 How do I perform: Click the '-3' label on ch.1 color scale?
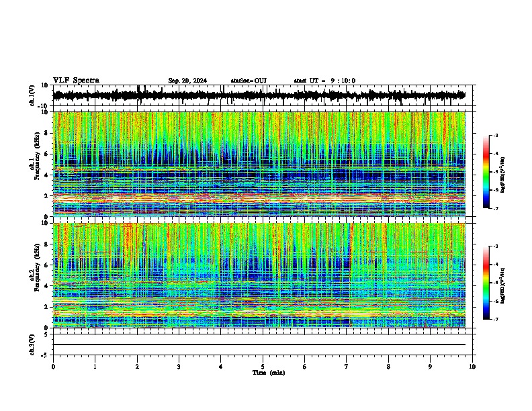pyautogui.click(x=495, y=135)
